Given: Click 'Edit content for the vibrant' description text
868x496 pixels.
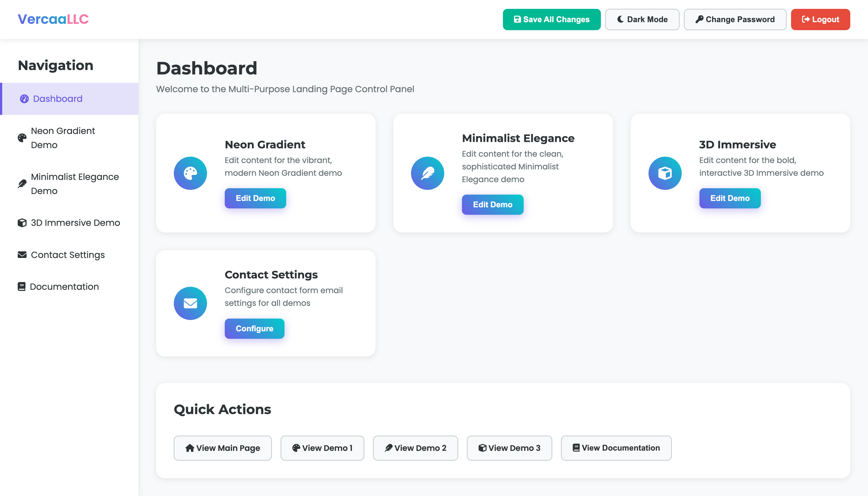Looking at the screenshot, I should pos(283,167).
